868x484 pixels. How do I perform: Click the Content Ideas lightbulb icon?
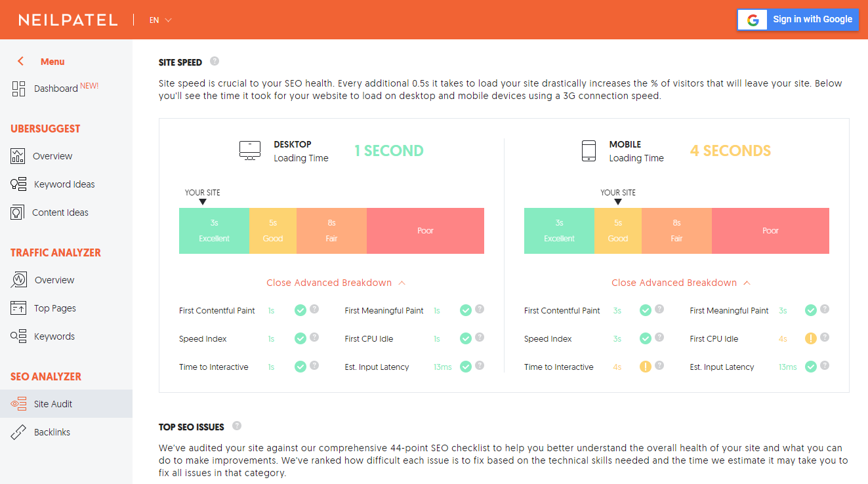(18, 212)
